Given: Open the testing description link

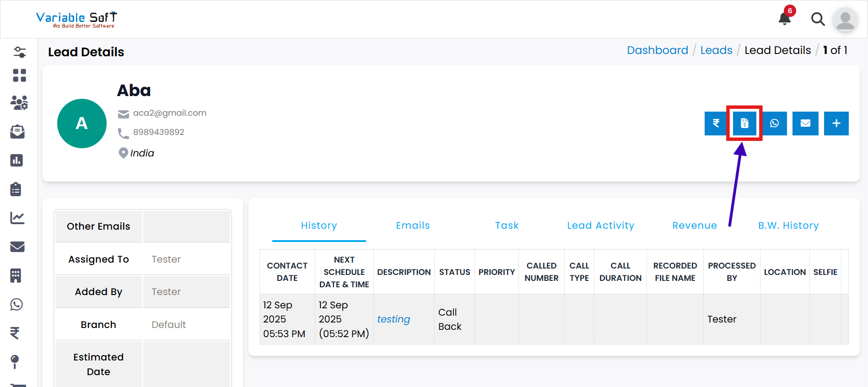Looking at the screenshot, I should pos(394,319).
